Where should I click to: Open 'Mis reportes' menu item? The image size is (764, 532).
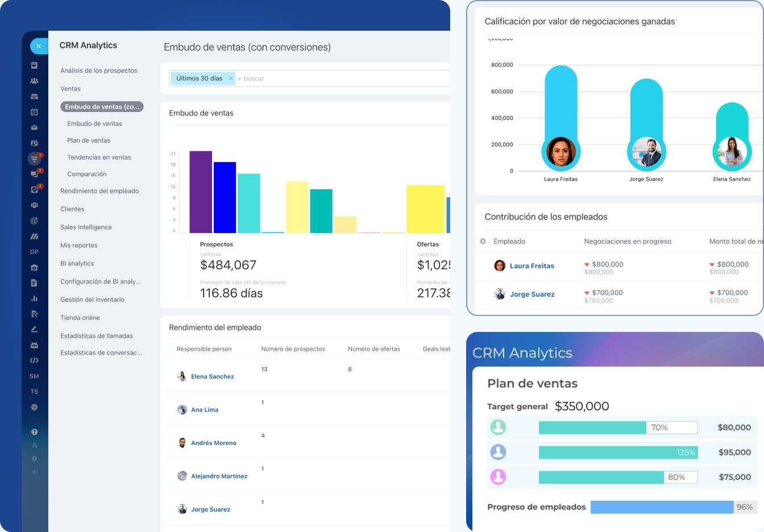[79, 246]
